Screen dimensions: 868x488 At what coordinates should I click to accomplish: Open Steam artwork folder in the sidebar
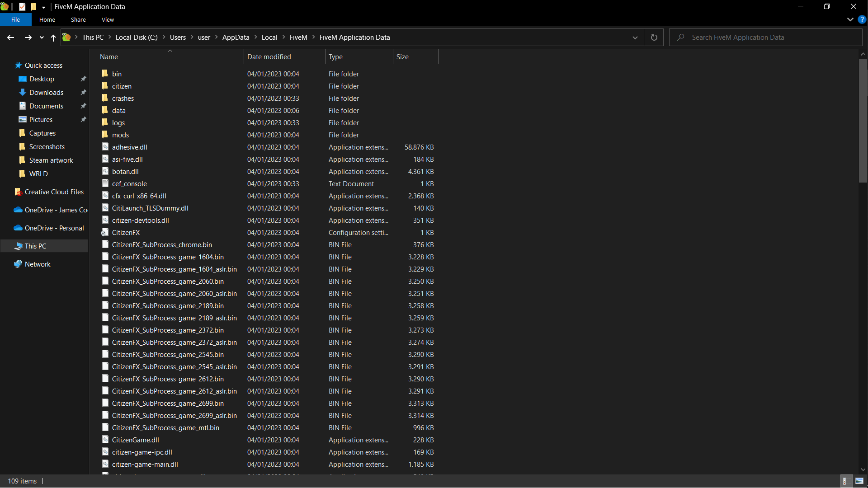(x=51, y=160)
